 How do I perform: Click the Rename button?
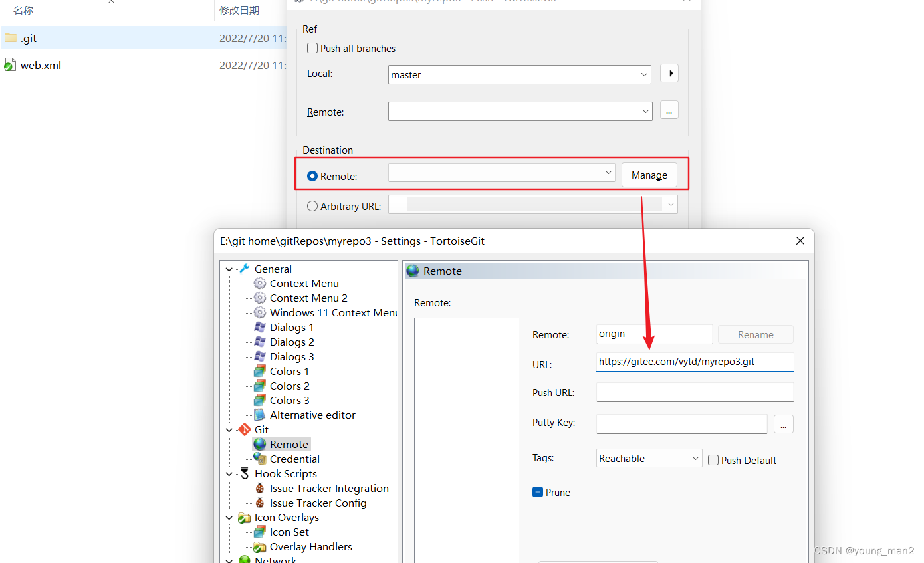[x=756, y=334]
